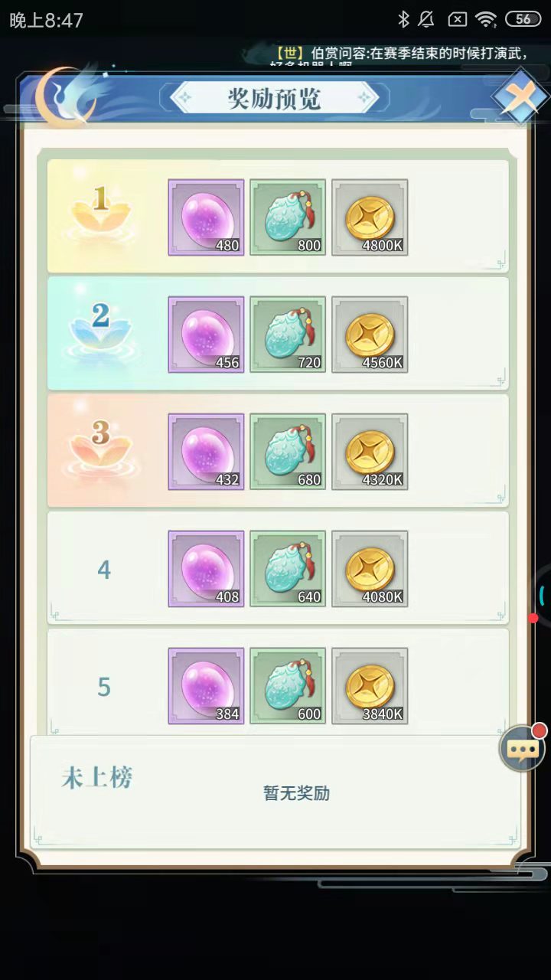
Task: Tap the rank 1 gold coin reward (4800K)
Action: click(x=370, y=217)
